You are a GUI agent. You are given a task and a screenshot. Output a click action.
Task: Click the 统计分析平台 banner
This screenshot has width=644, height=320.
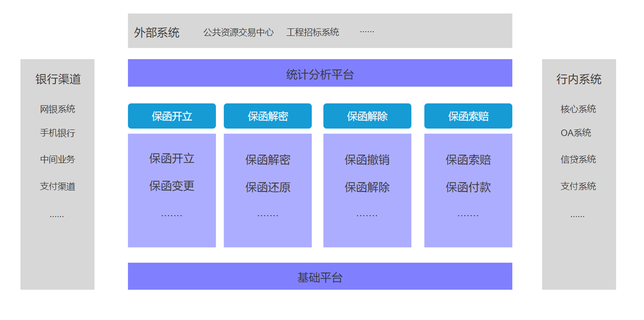pos(320,73)
